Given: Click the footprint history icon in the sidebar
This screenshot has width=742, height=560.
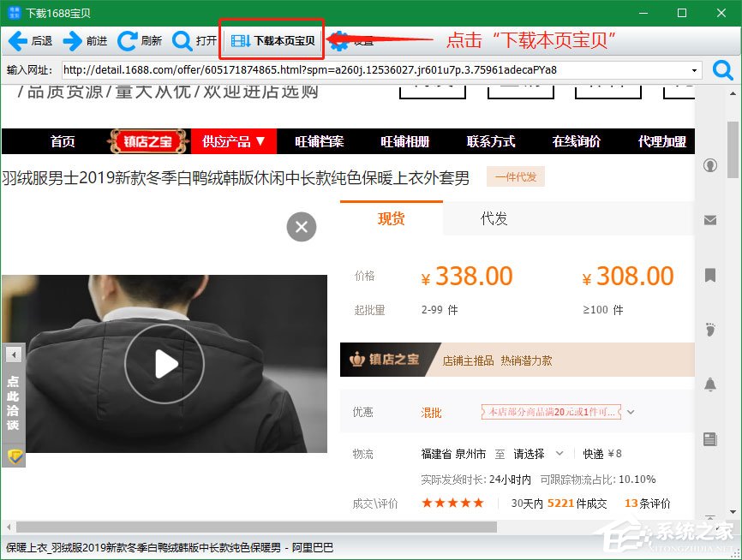Looking at the screenshot, I should [710, 330].
